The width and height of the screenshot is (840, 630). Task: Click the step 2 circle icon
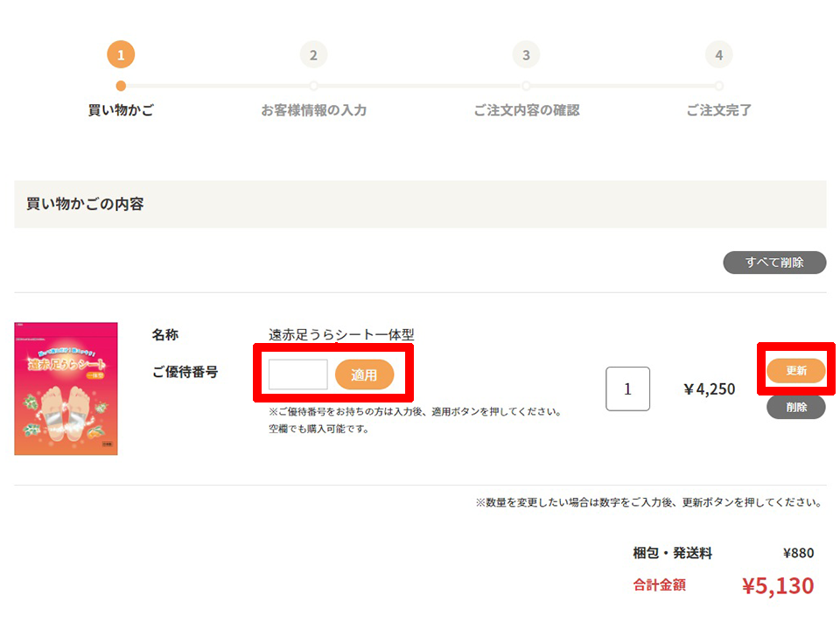(x=313, y=54)
